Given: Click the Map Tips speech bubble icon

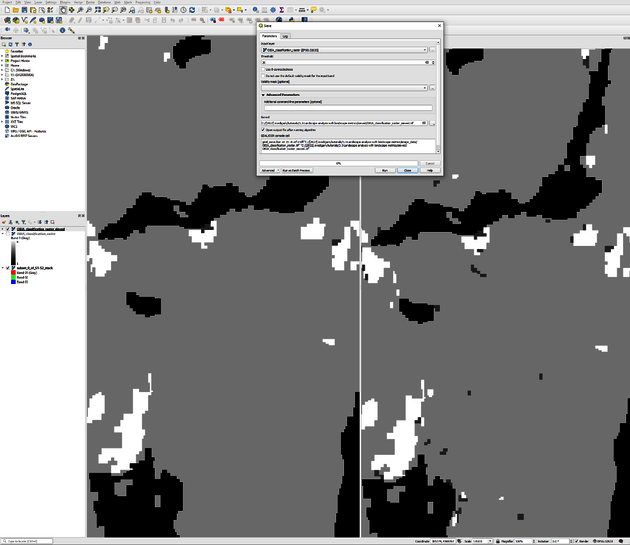Looking at the screenshot, I should (313, 10).
